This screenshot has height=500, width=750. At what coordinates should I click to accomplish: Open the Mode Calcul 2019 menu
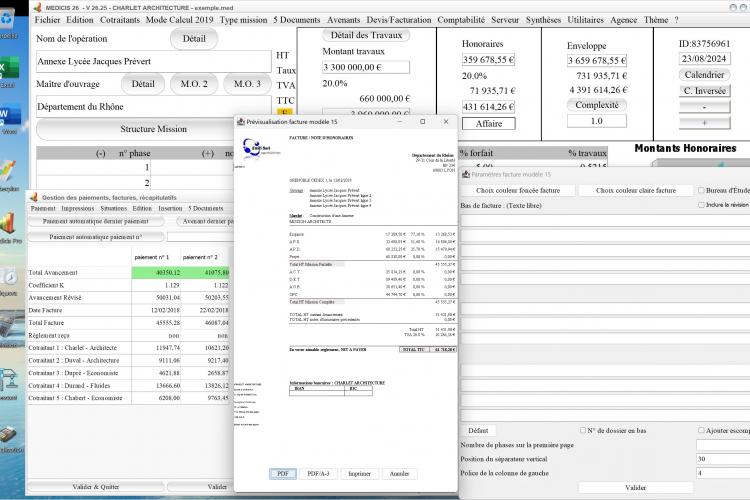click(x=179, y=20)
